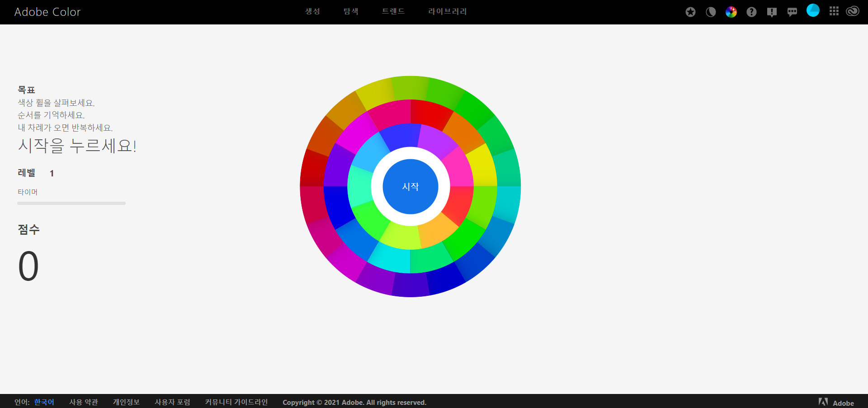Viewport: 868px width, 408px height.
Task: Select cyan segment in middle ring
Action: click(x=390, y=260)
